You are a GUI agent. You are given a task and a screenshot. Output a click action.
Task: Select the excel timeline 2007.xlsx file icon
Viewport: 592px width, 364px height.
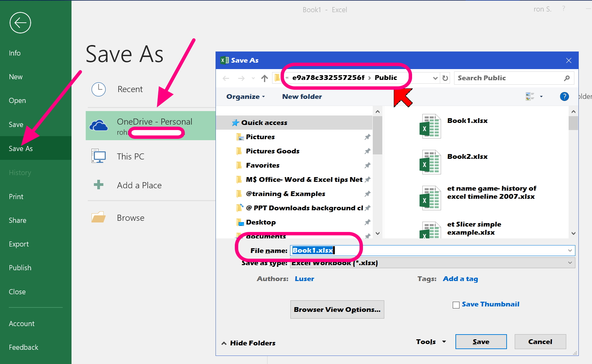point(430,198)
